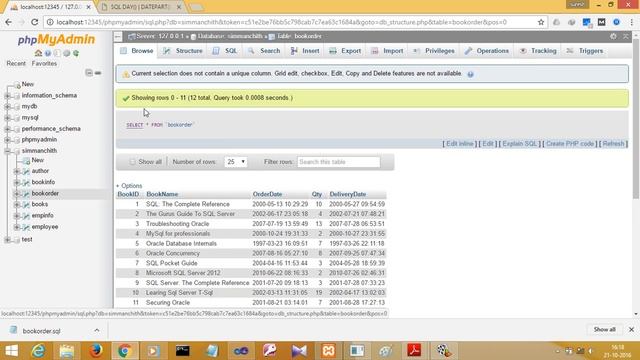The height and width of the screenshot is (360, 640).
Task: Expand the information_schema database node
Action: click(x=7, y=96)
